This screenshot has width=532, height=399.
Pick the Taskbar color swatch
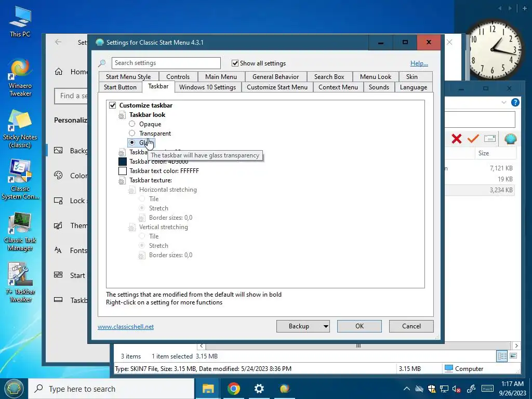[123, 162]
